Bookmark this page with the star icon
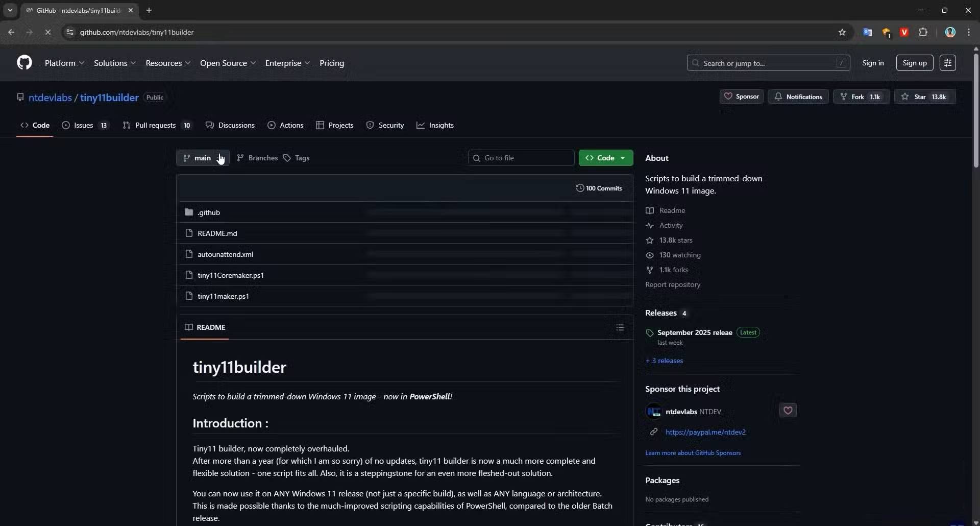The width and height of the screenshot is (980, 526). point(842,32)
